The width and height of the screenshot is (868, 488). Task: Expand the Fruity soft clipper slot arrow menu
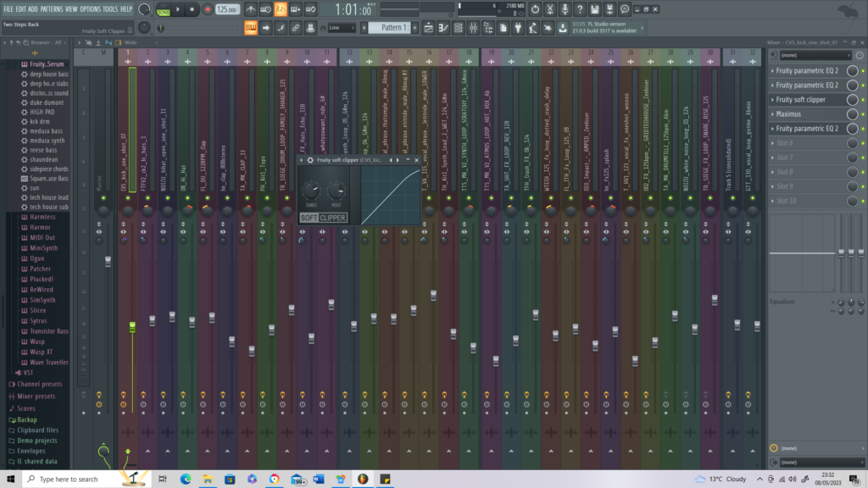(x=773, y=100)
